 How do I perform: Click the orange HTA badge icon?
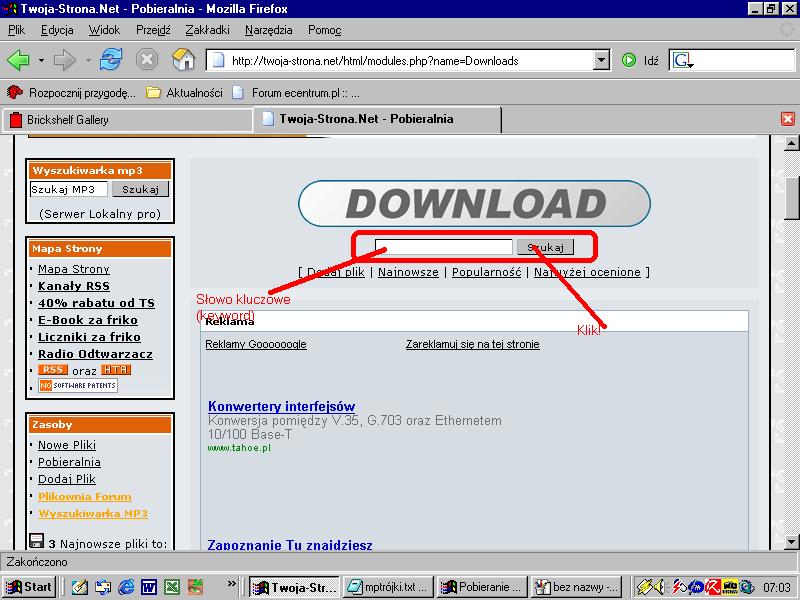coord(116,369)
